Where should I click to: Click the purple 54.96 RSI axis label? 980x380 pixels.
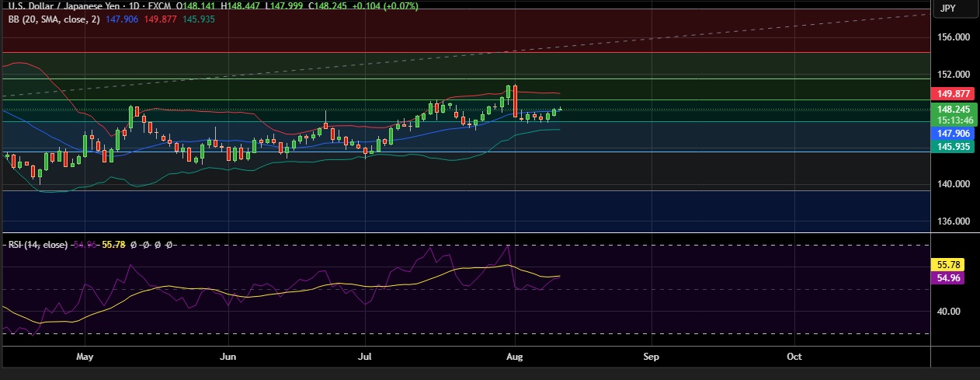[x=949, y=278]
